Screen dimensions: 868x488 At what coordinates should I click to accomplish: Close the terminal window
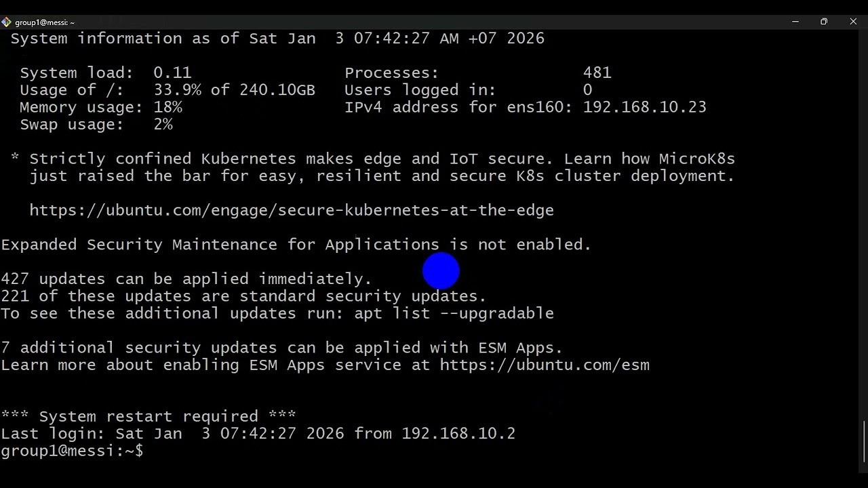(x=853, y=22)
